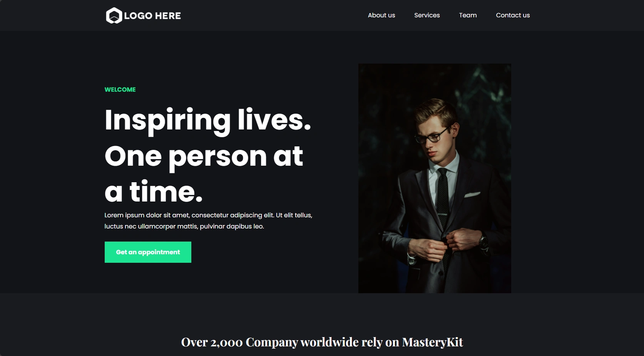Screen dimensions: 644x356
Task: Click the LOGO HERE wordmark text
Action: pos(152,16)
